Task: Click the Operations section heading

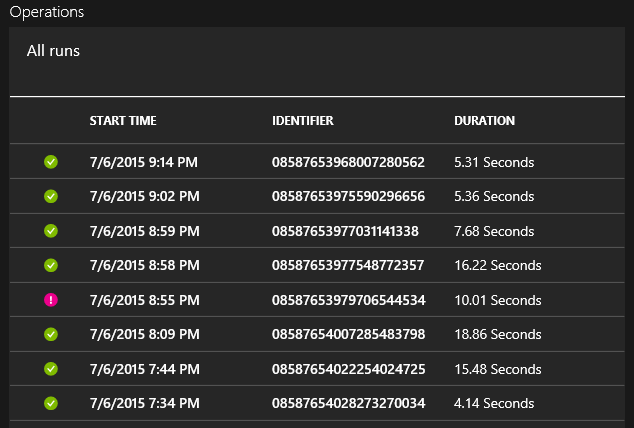Action: click(x=47, y=12)
